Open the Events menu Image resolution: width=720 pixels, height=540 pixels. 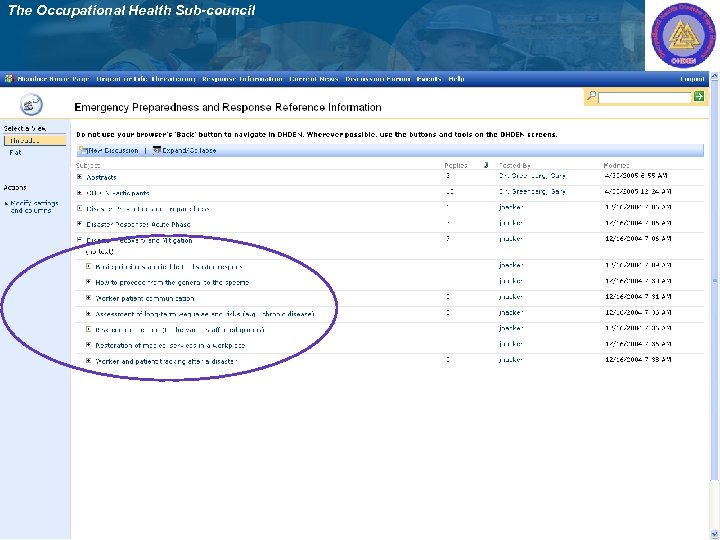429,79
